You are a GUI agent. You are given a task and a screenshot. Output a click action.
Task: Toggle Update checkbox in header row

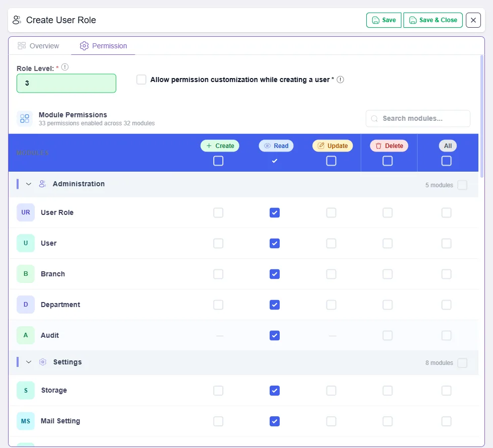[331, 161]
